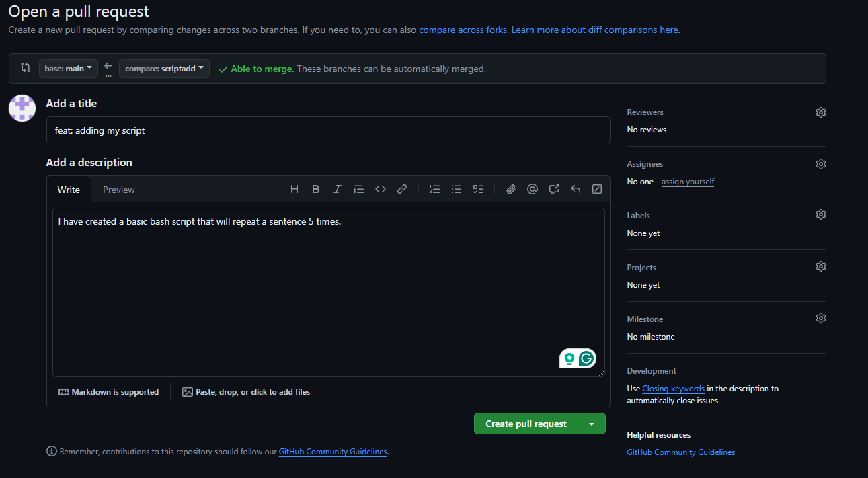This screenshot has width=868, height=478.
Task: Open Projects settings gear
Action: tap(820, 266)
